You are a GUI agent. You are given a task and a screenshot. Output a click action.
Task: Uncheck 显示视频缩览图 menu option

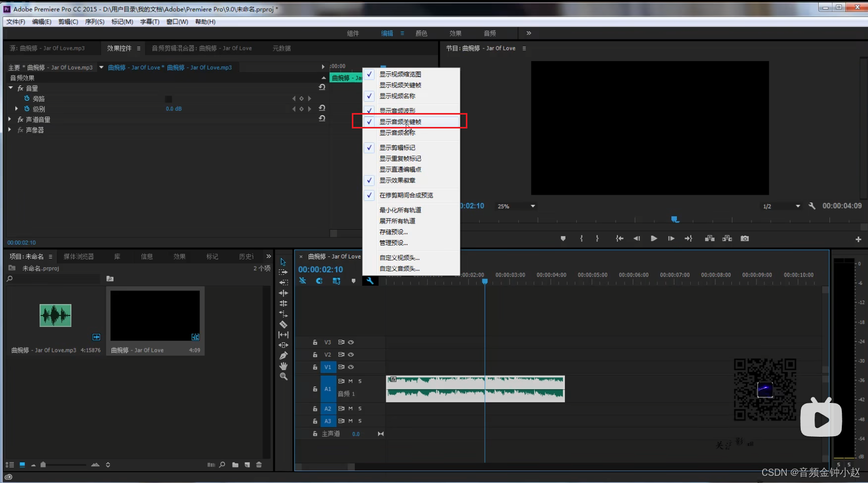point(411,74)
